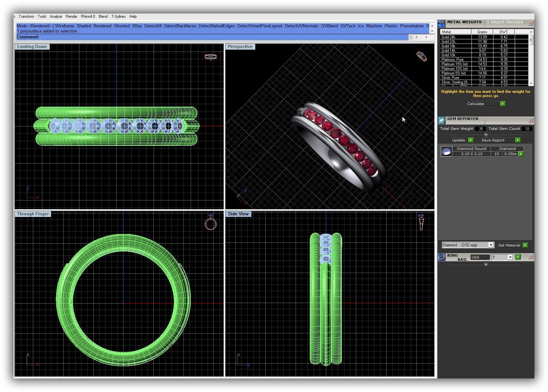Choose the GVTech display mode option
Image resolution: width=548 pixels, height=392 pixels.
[348, 26]
